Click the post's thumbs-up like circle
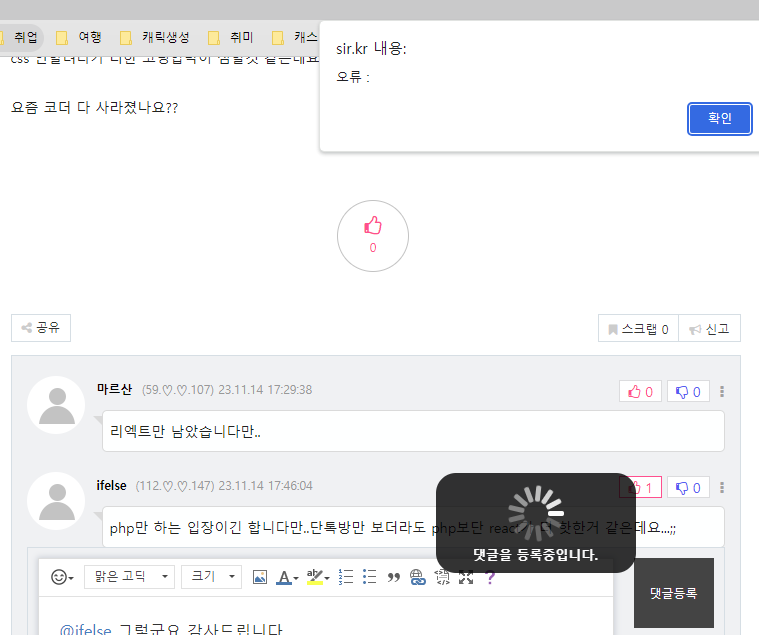Screen dimensions: 759x635 click(372, 236)
